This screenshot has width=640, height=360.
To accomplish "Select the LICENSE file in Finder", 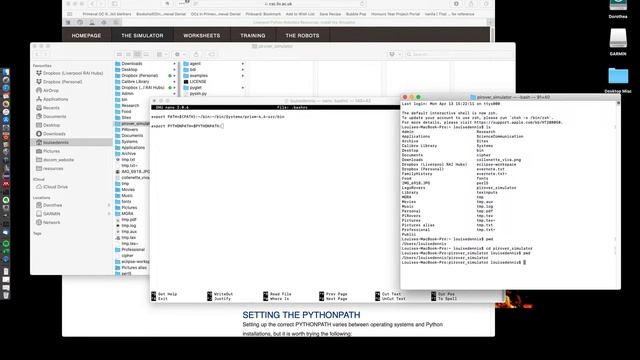I will pyautogui.click(x=195, y=82).
